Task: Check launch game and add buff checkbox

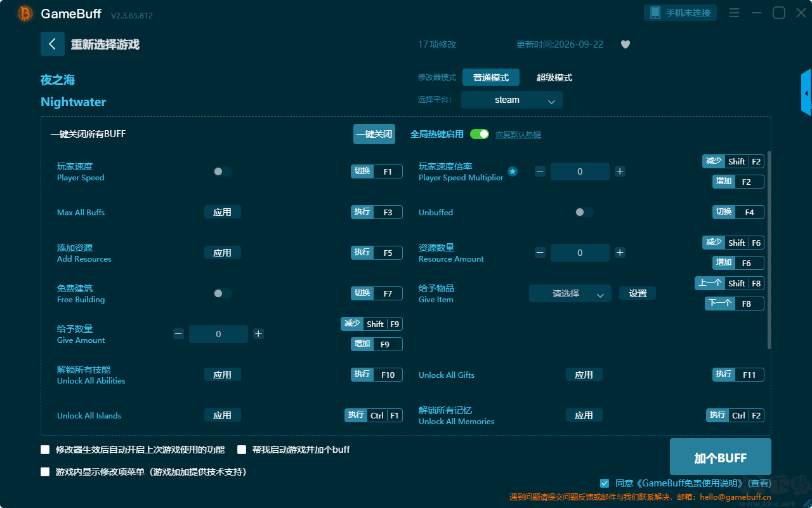Action: coord(242,450)
